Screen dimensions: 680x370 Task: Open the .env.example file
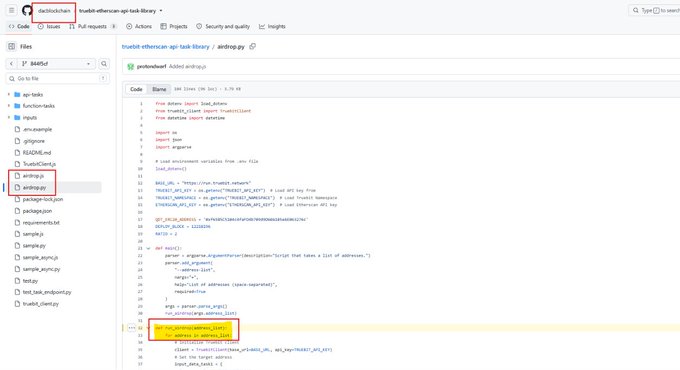click(37, 129)
